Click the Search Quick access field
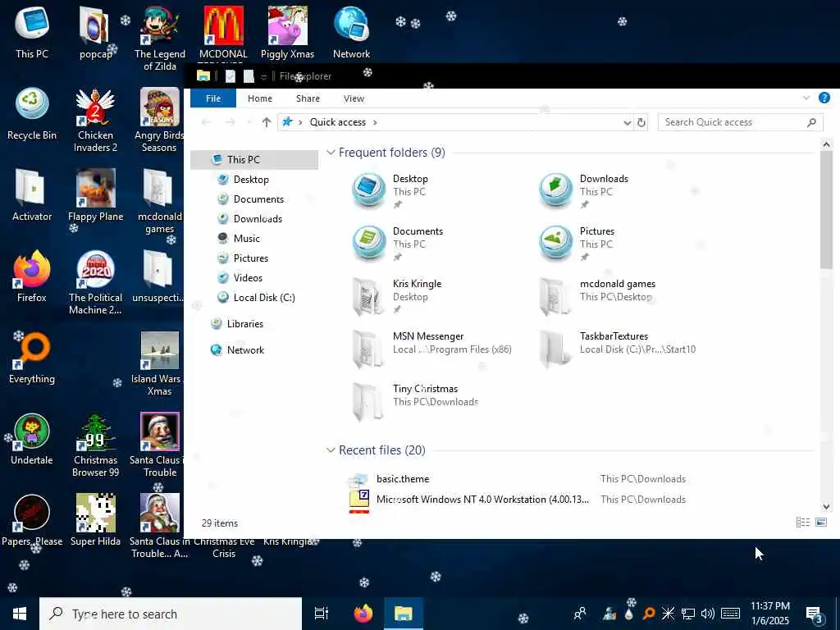 pos(741,122)
